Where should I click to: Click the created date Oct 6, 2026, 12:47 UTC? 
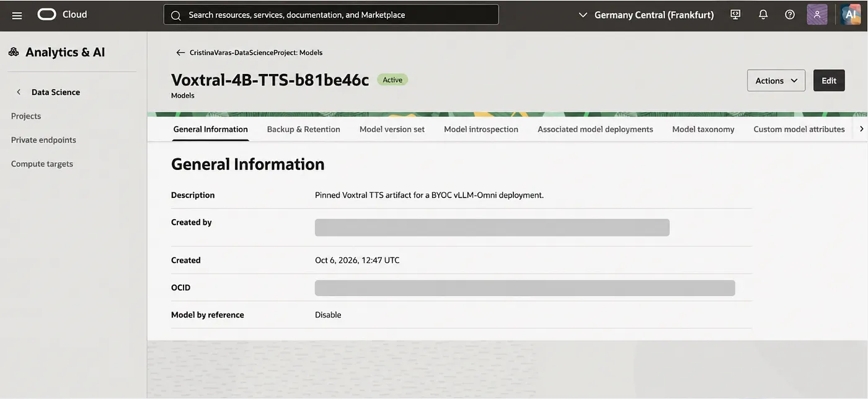(357, 260)
